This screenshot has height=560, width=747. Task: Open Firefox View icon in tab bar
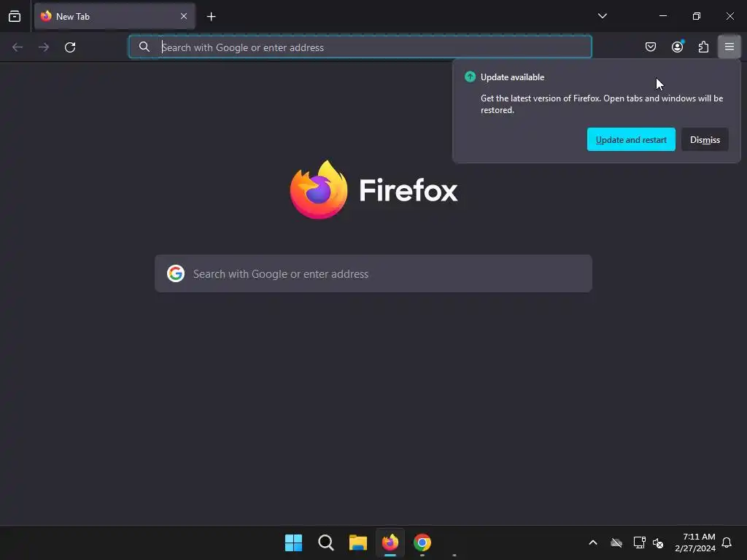click(15, 16)
